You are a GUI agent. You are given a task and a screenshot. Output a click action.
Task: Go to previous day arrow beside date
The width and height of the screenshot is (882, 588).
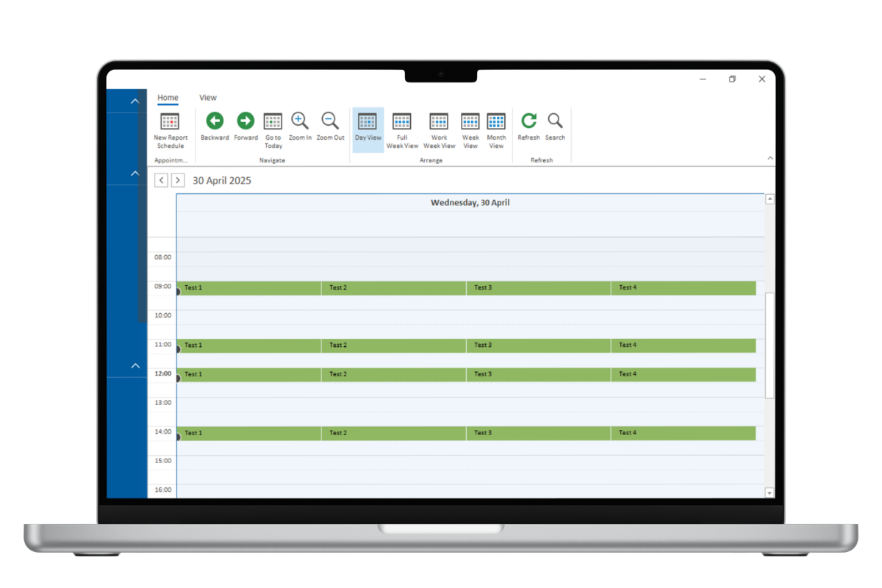(161, 180)
